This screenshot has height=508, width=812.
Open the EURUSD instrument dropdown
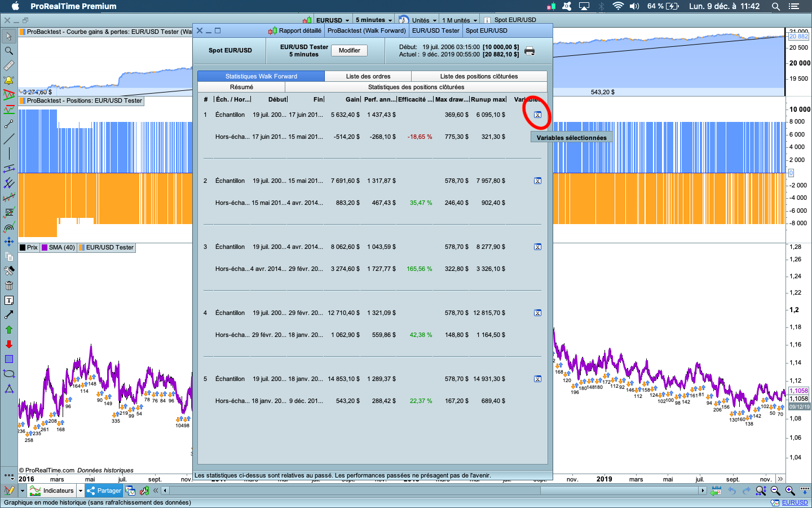332,20
